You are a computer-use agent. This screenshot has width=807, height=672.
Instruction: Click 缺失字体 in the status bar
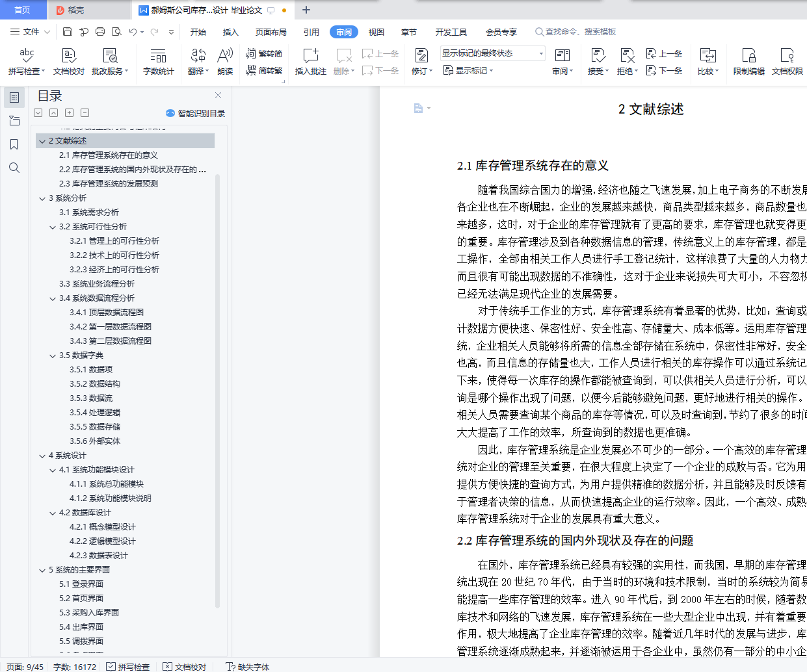(247, 667)
